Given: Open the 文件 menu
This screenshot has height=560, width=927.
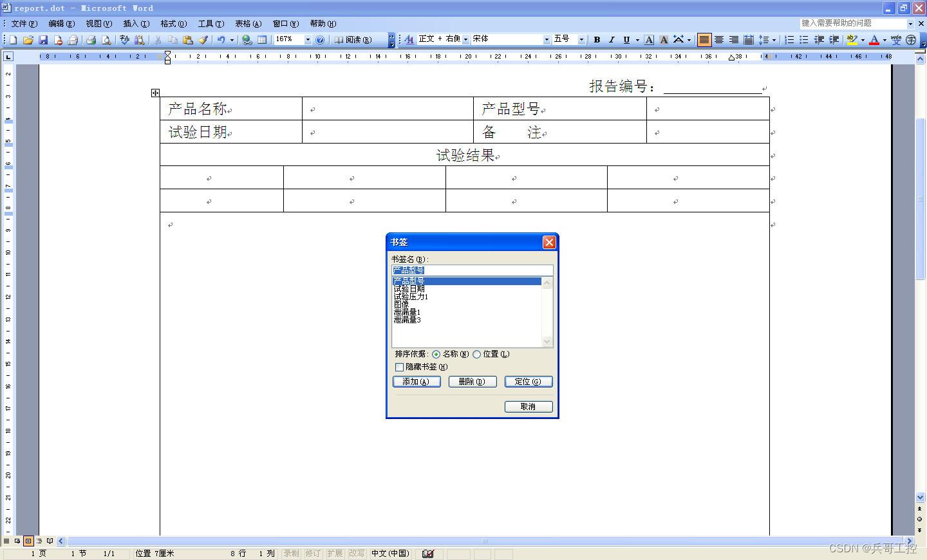Looking at the screenshot, I should pos(24,24).
